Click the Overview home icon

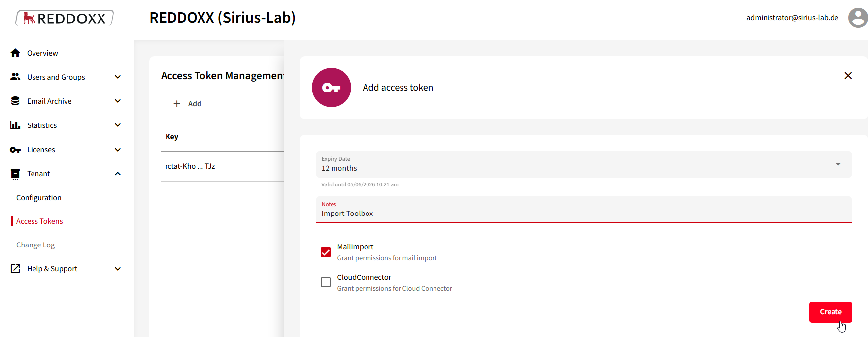[x=15, y=53]
